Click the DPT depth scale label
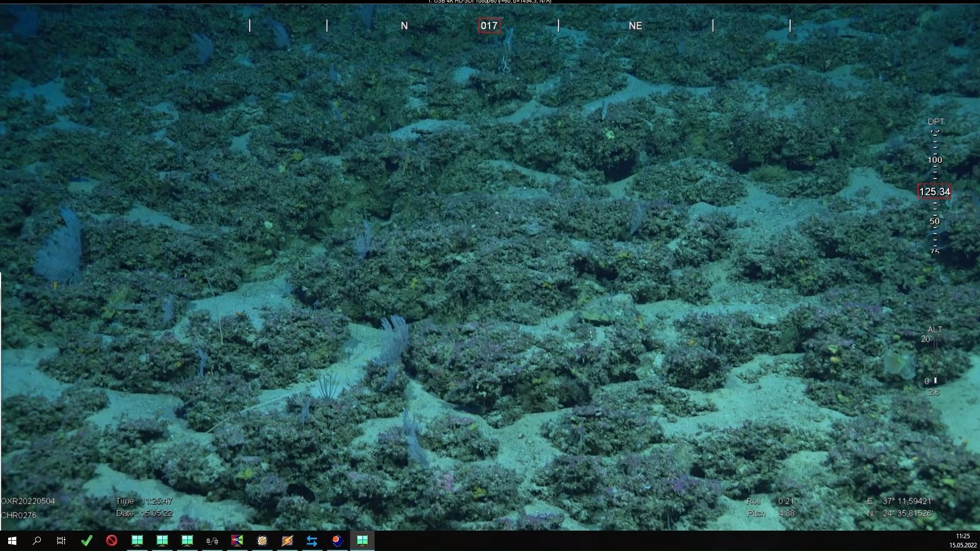980x551 pixels. point(936,121)
